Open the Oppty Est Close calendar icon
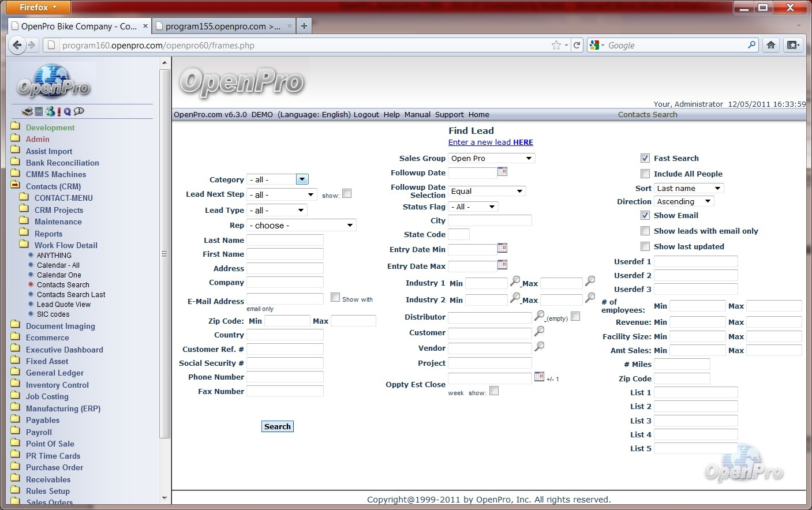The image size is (812, 510). [539, 377]
